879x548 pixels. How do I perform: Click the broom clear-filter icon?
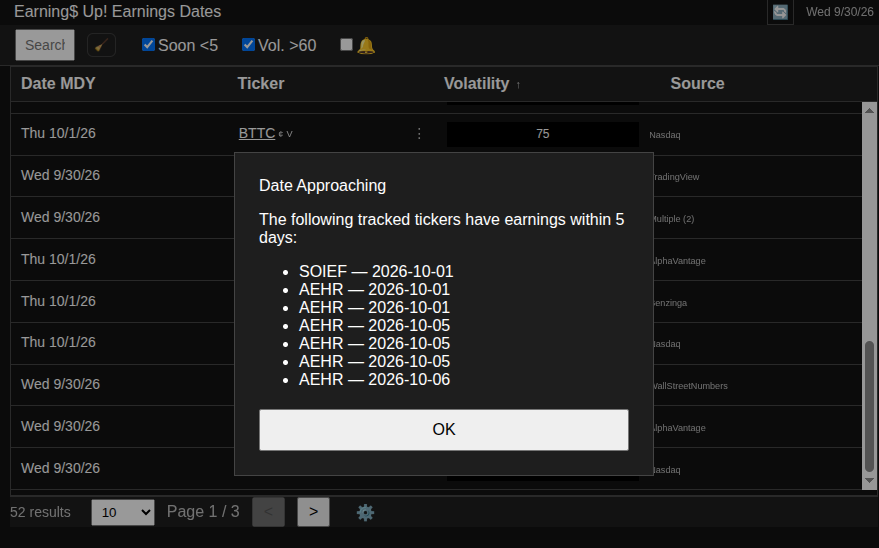point(101,45)
